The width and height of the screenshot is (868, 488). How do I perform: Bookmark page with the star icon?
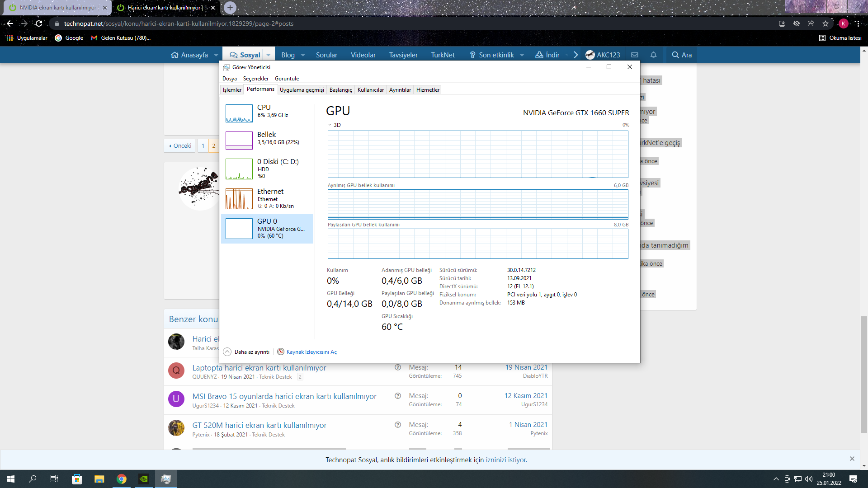click(x=826, y=23)
